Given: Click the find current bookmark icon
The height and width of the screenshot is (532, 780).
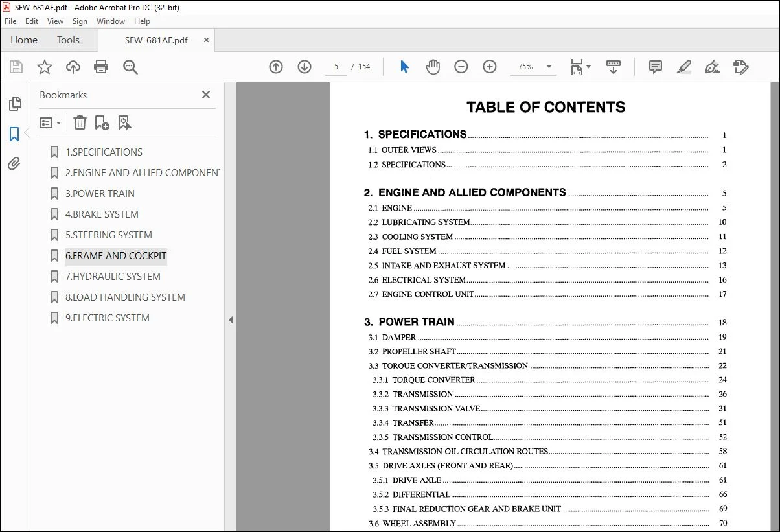Looking at the screenshot, I should coord(124,122).
